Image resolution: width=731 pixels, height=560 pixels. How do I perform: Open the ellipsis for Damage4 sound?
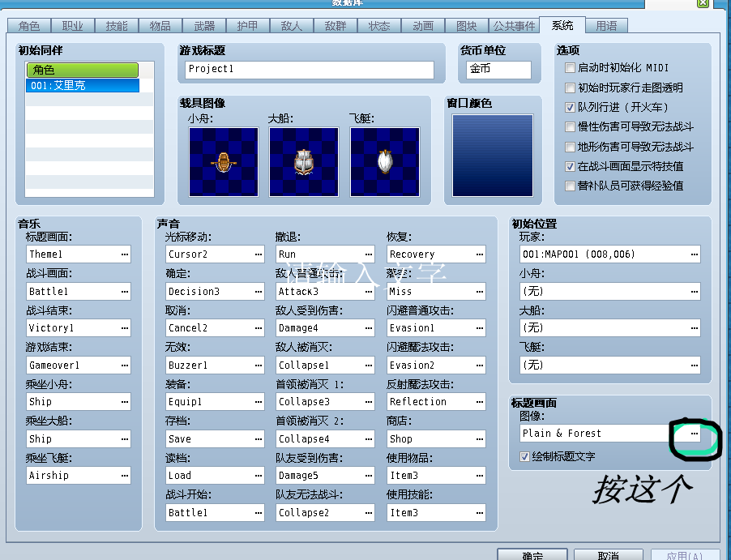pyautogui.click(x=369, y=327)
